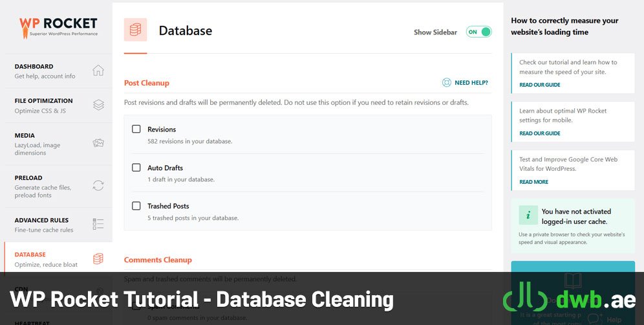This screenshot has height=325, width=644.
Task: Click the Database header icon
Action: click(x=136, y=30)
